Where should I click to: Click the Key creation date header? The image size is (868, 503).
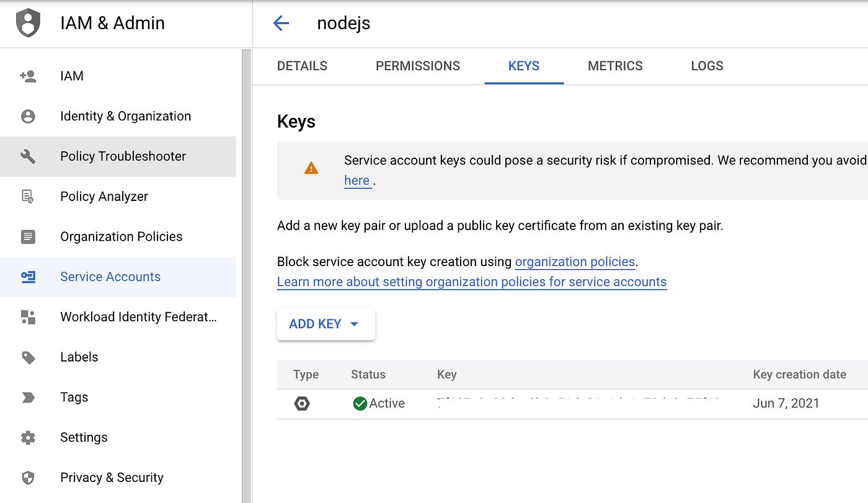pyautogui.click(x=799, y=375)
